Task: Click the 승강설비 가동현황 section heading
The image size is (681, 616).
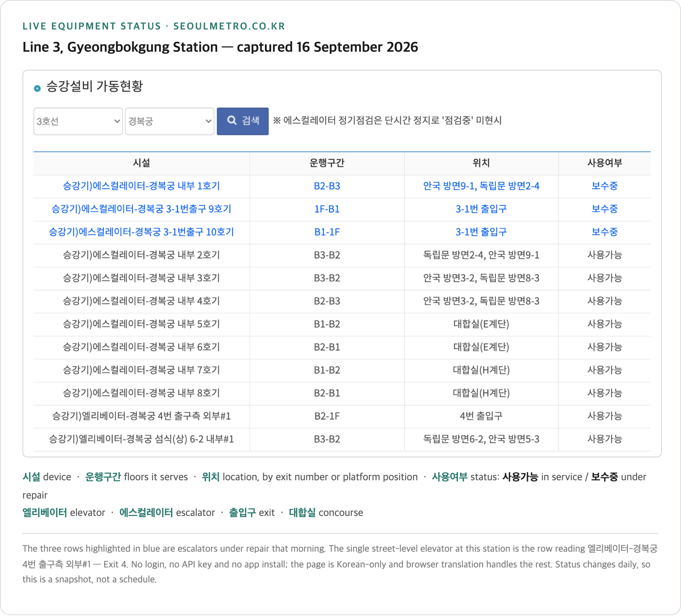Action: 95,86
